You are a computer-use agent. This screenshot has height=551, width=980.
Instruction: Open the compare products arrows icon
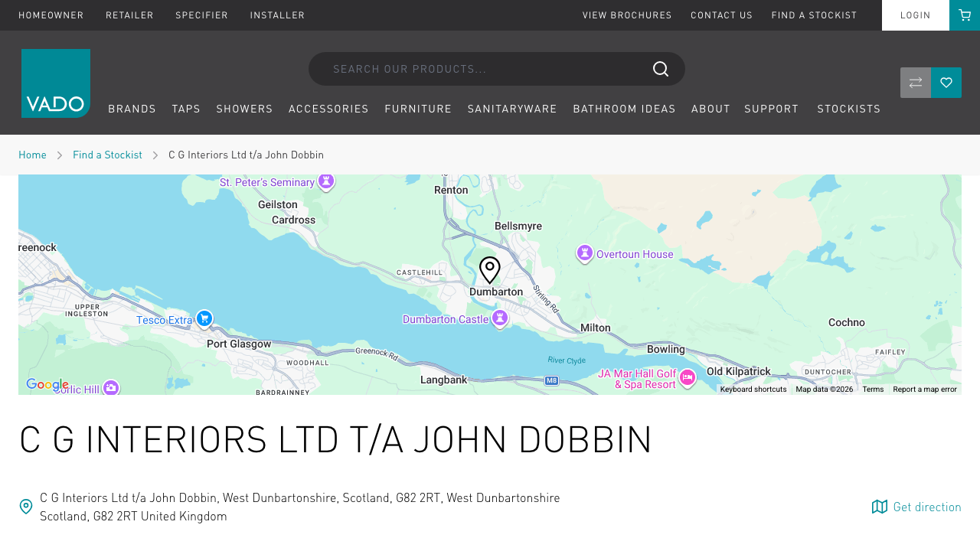tap(916, 83)
